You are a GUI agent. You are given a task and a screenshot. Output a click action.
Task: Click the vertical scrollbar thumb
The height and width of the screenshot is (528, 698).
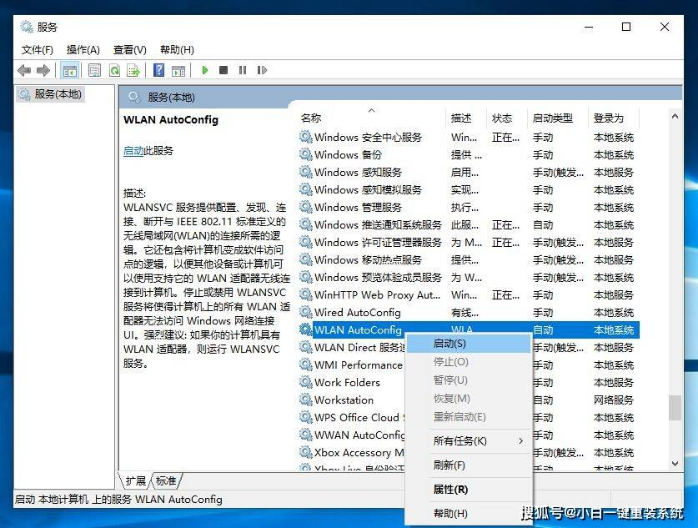[x=675, y=407]
